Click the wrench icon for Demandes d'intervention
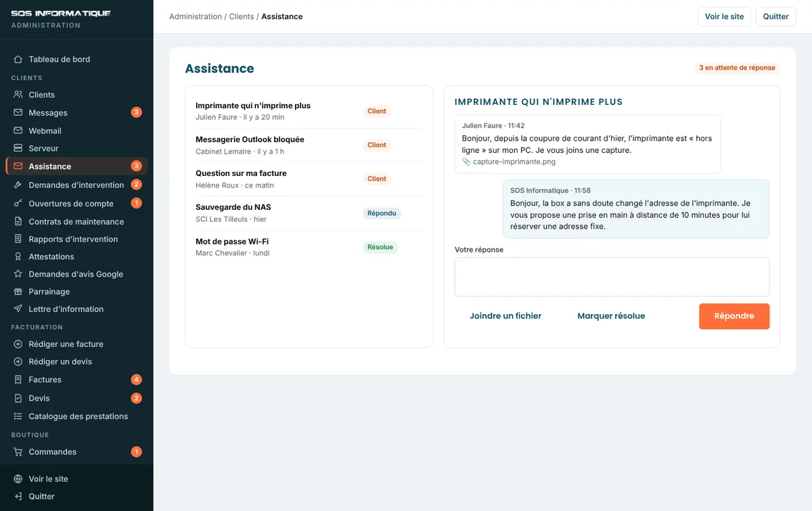The height and width of the screenshot is (511, 812). [x=18, y=185]
